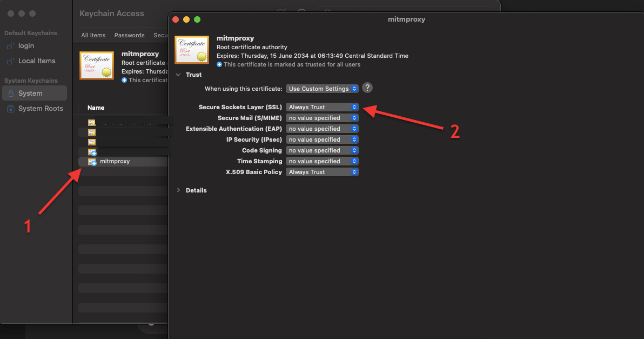644x339 pixels.
Task: Select the login keychain
Action: click(35, 45)
